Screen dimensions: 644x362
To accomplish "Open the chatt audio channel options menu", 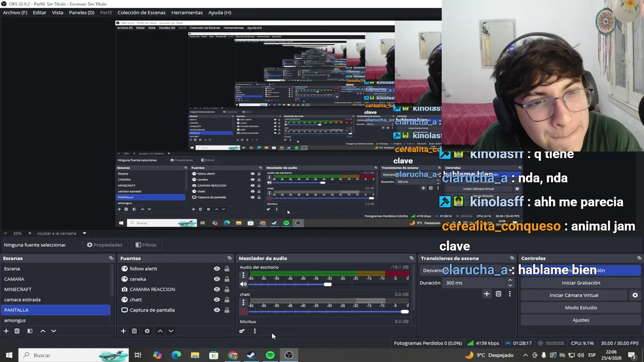I will [x=244, y=302].
